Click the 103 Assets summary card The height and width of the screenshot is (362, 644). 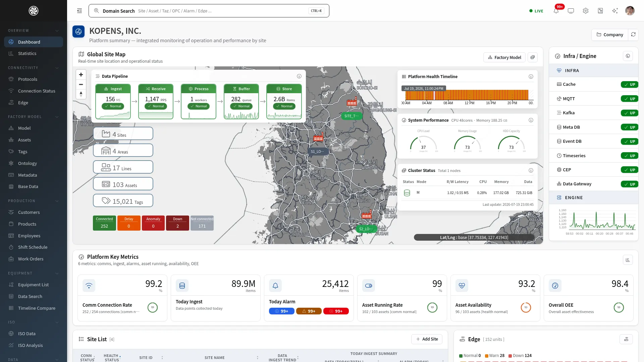[123, 184]
